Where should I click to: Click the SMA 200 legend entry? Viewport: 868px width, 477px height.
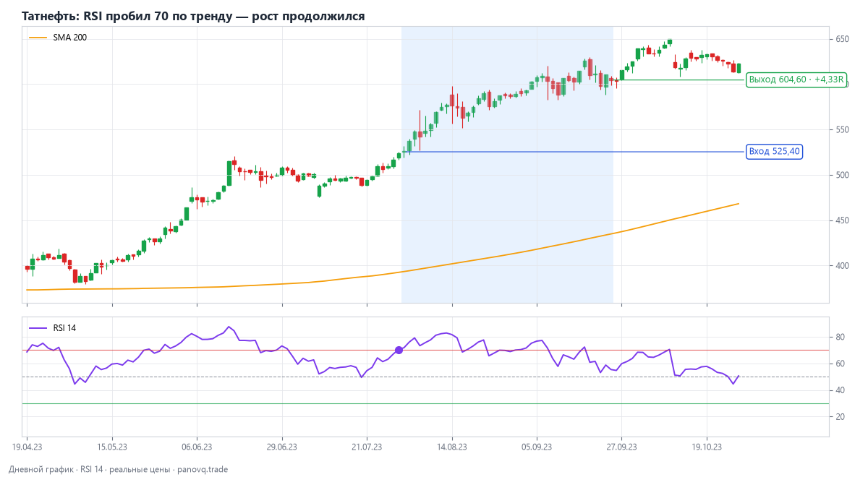[58, 38]
